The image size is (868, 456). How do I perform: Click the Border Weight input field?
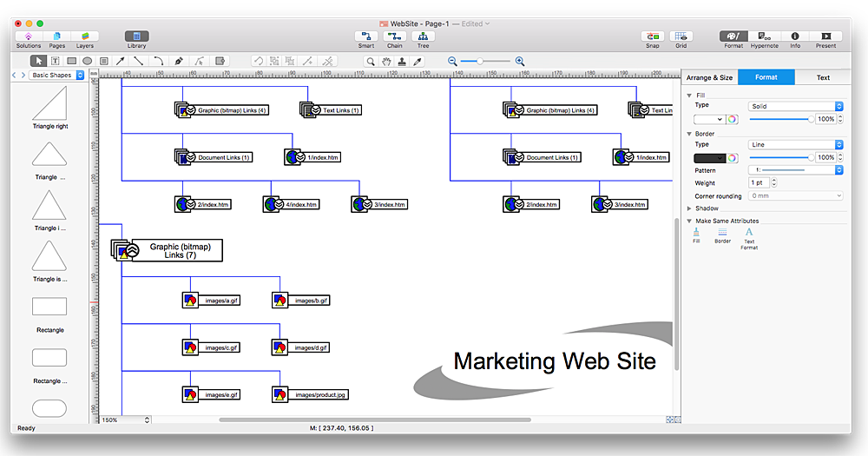(759, 183)
